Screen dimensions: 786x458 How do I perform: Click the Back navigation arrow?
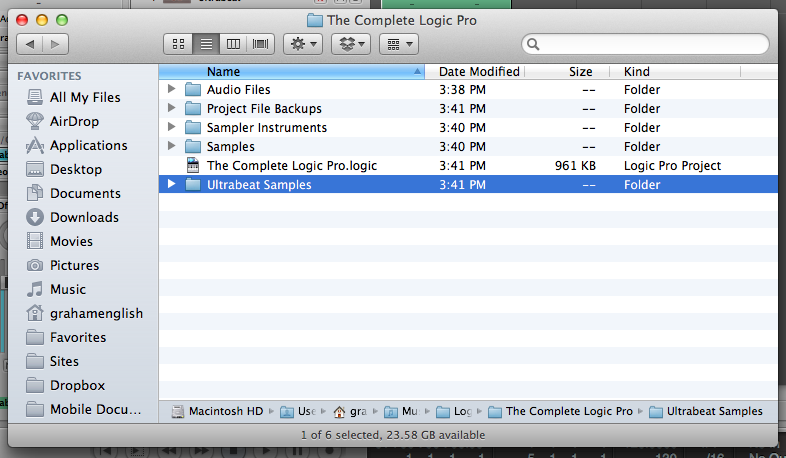29,44
